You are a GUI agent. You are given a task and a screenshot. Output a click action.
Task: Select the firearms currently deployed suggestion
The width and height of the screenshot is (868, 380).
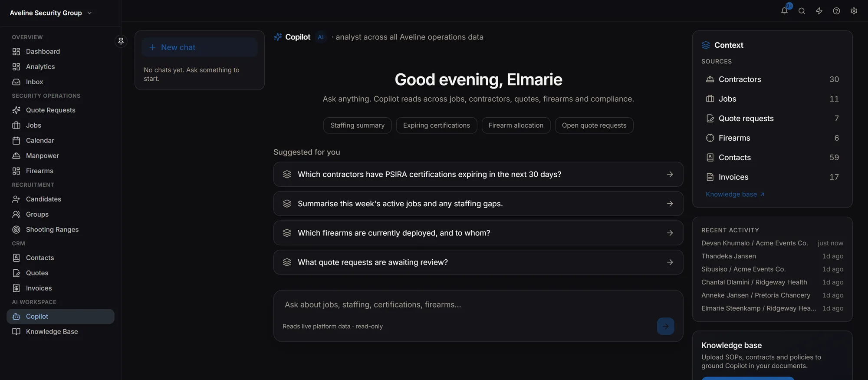click(478, 233)
